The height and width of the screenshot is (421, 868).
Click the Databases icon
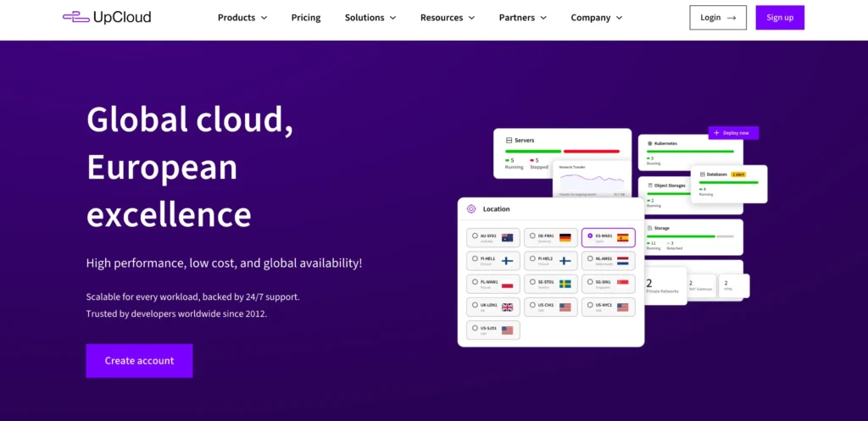pyautogui.click(x=702, y=174)
